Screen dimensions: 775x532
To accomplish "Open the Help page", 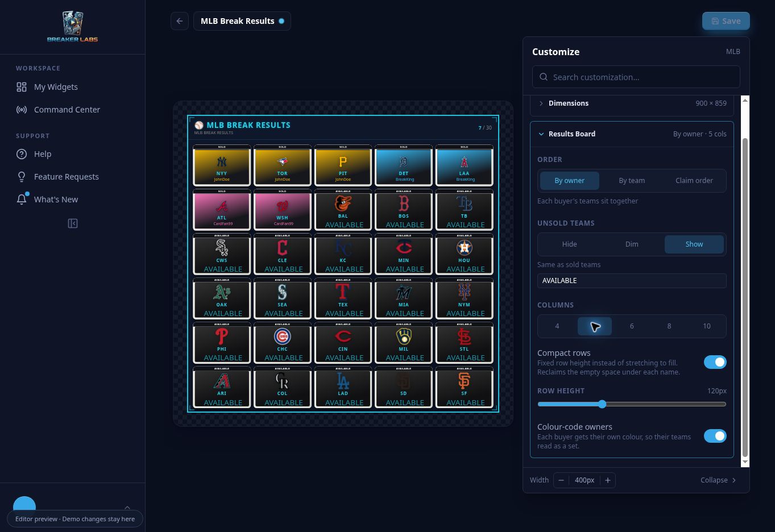I will pyautogui.click(x=43, y=154).
